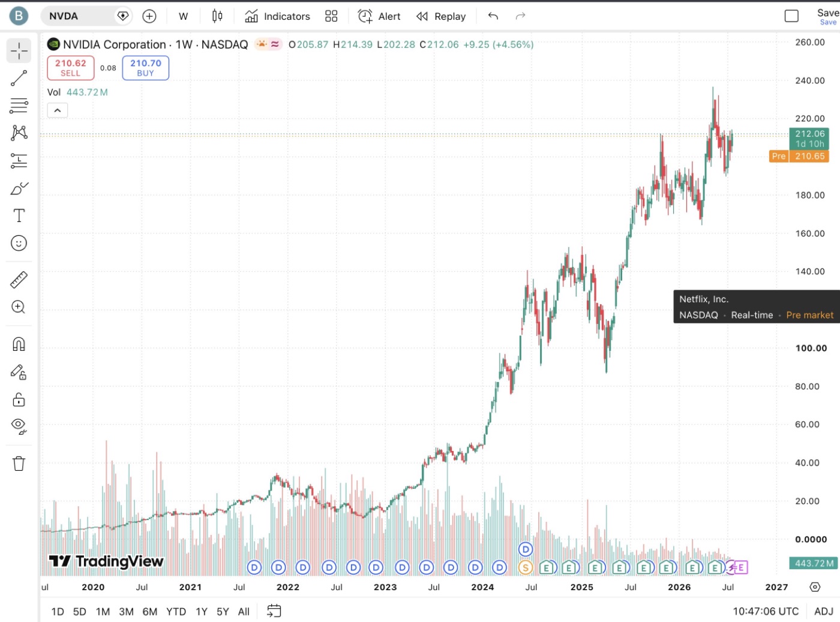Switch to 1M date range
This screenshot has height=622, width=840.
click(x=103, y=612)
